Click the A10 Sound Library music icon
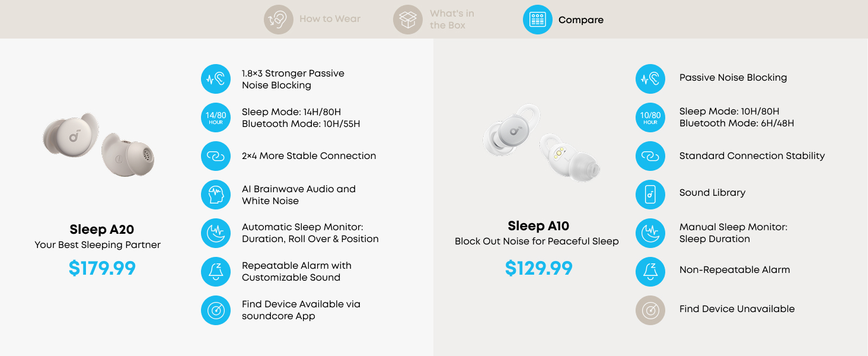868x356 pixels. pyautogui.click(x=650, y=194)
